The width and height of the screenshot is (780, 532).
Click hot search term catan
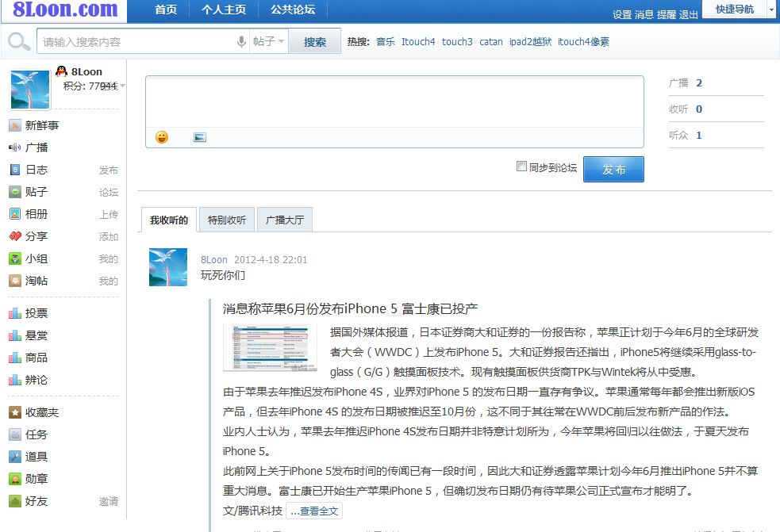tap(491, 42)
